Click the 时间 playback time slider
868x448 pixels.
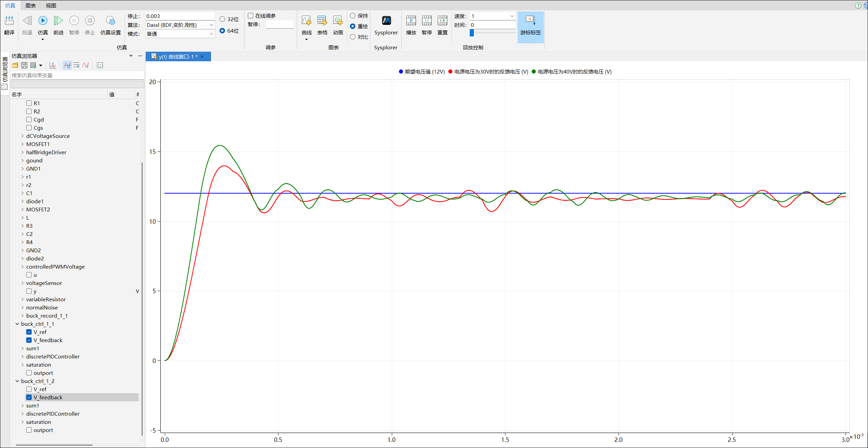(472, 33)
